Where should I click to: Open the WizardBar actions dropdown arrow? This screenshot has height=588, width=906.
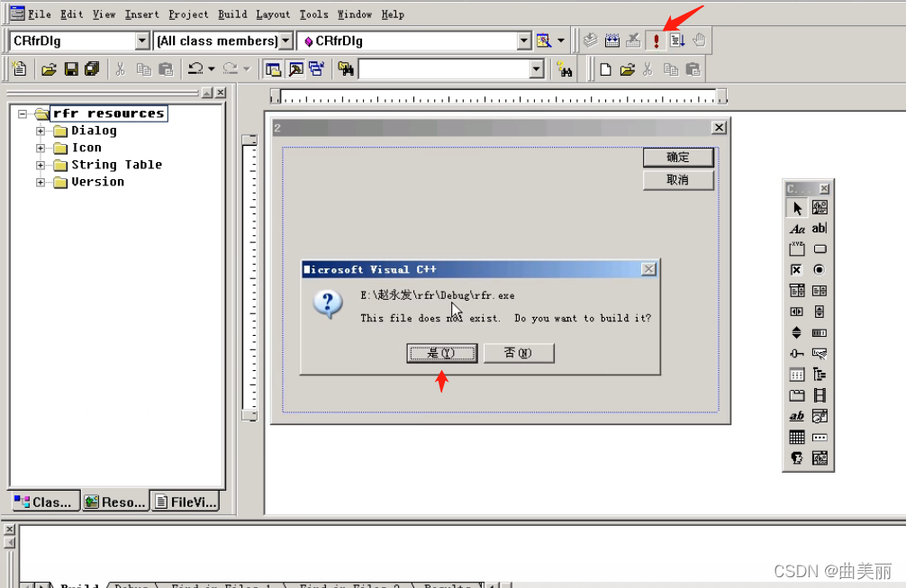560,41
